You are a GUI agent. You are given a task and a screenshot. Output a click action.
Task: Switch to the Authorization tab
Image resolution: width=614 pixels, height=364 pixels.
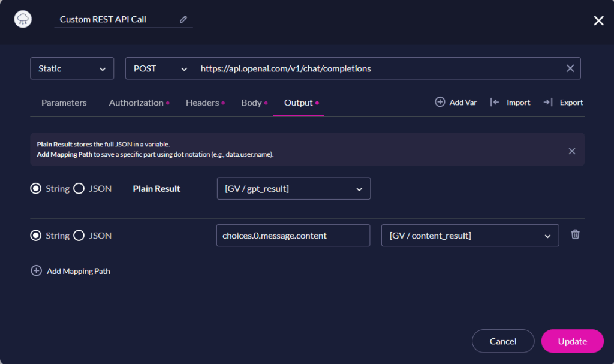click(135, 103)
